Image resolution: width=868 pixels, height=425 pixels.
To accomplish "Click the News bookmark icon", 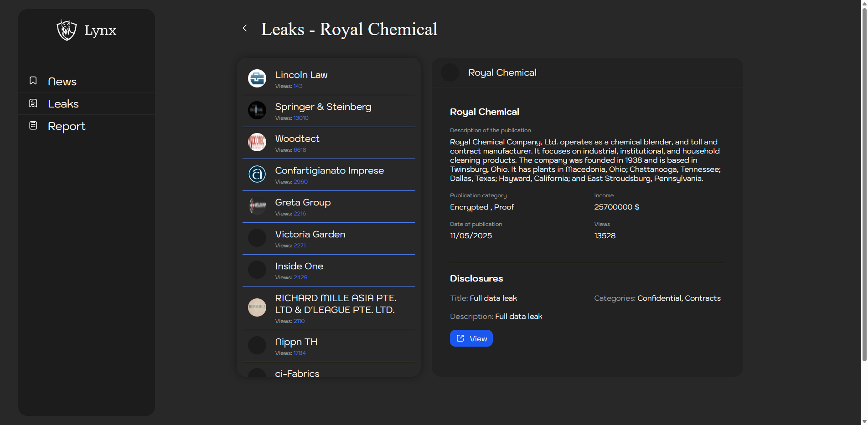I will (x=33, y=81).
